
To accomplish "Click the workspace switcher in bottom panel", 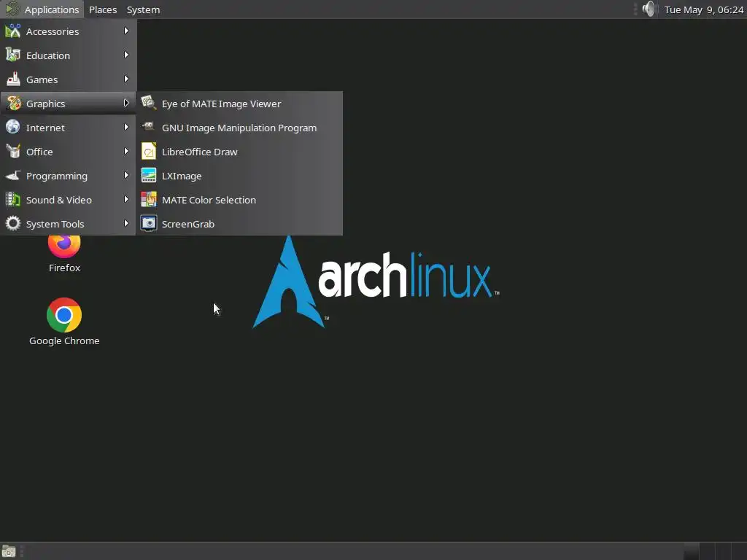I will [x=715, y=551].
